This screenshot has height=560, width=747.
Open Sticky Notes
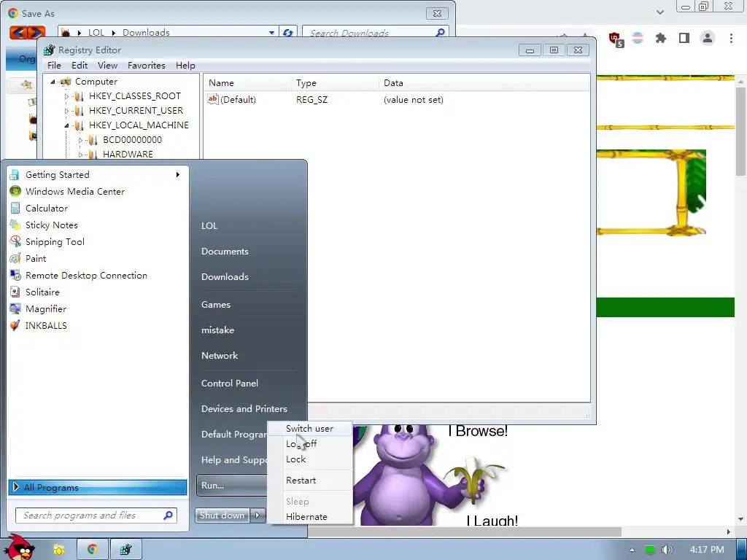(97, 225)
